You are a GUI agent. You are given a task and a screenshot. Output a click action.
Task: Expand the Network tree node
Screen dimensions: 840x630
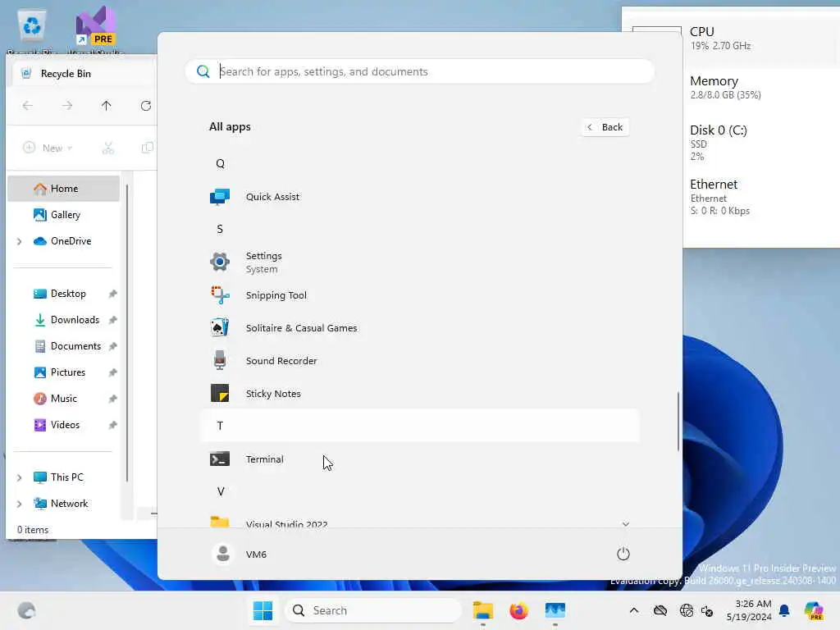tap(20, 504)
